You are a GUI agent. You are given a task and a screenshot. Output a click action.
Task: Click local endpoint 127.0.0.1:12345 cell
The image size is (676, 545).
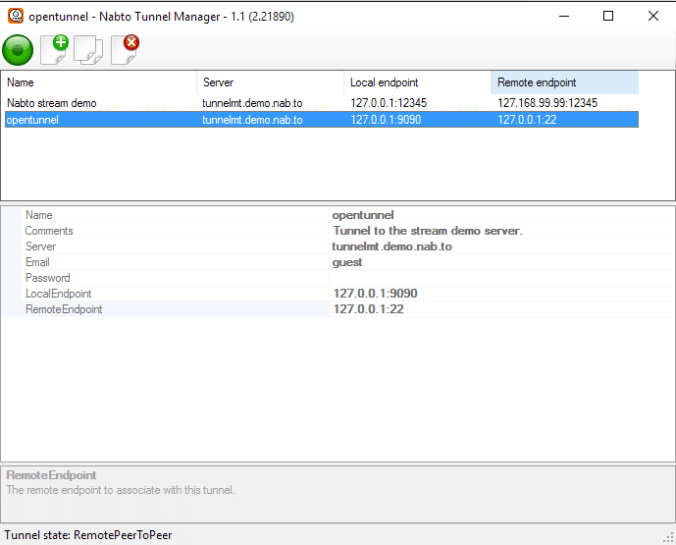pos(388,103)
